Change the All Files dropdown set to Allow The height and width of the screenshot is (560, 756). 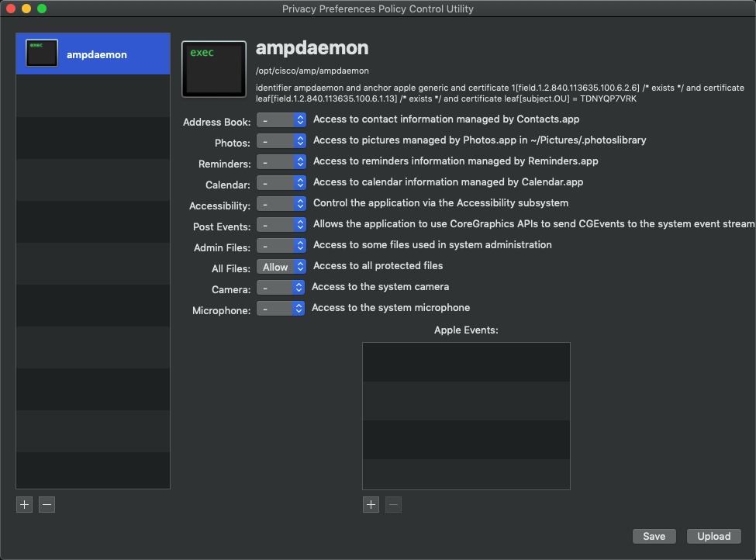(x=281, y=267)
